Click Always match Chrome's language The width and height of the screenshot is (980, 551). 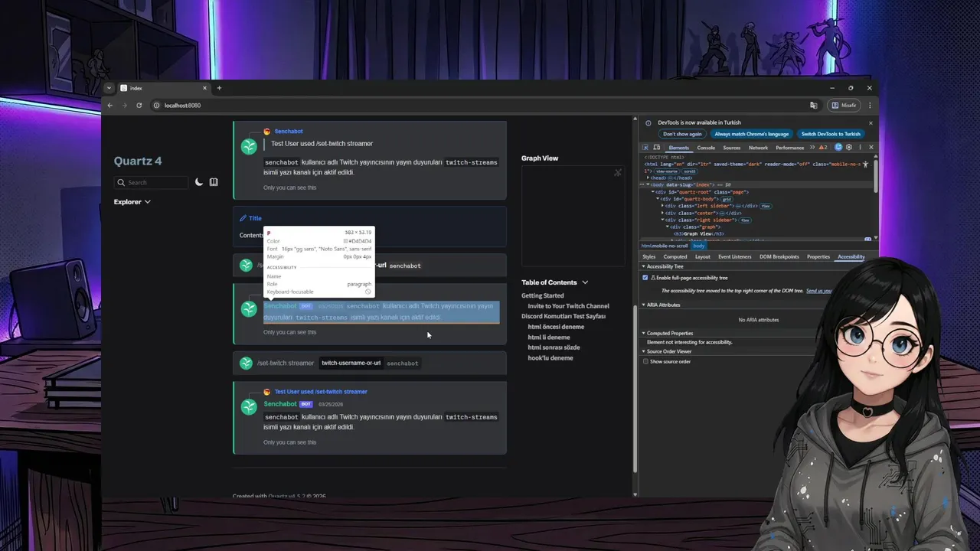point(752,134)
